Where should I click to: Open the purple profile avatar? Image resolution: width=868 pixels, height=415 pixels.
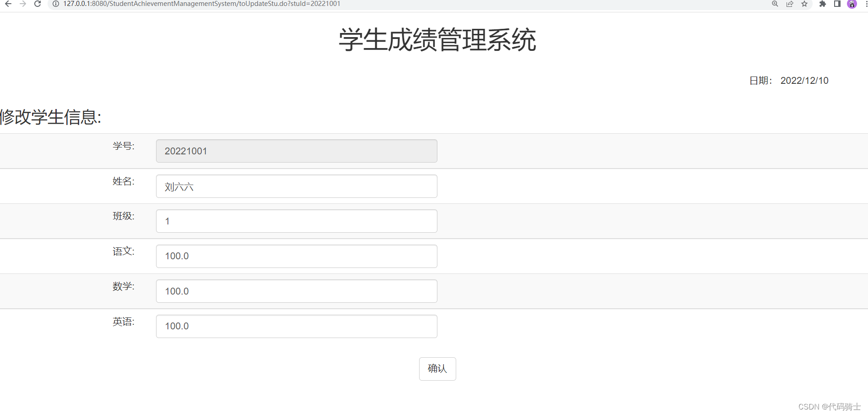pos(852,4)
